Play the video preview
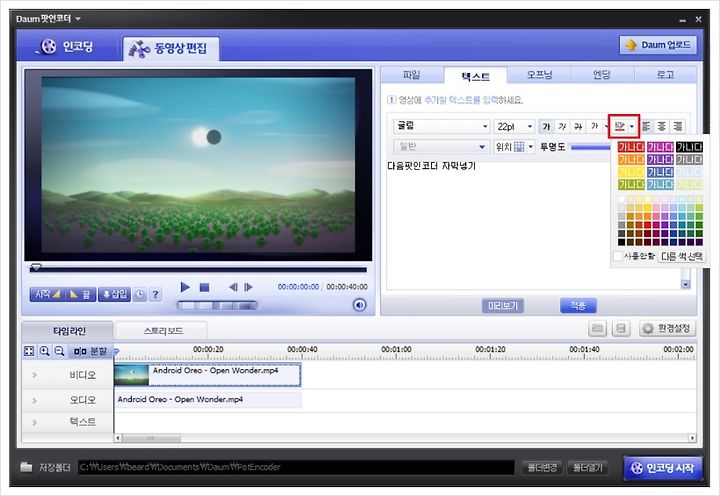The height and width of the screenshot is (496, 720). point(185,287)
